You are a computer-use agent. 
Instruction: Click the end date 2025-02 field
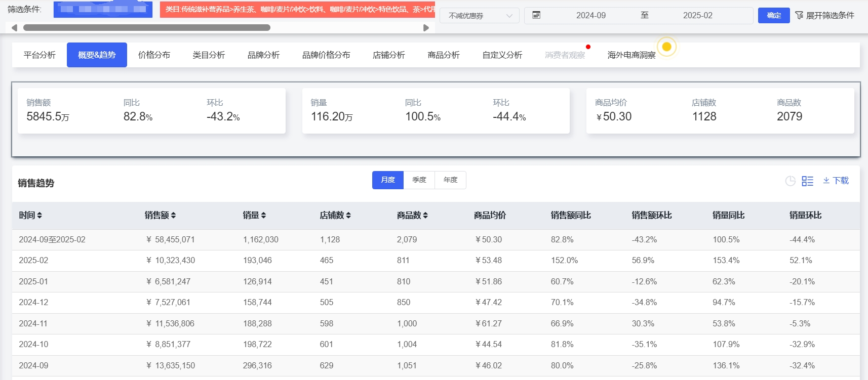[x=698, y=15]
